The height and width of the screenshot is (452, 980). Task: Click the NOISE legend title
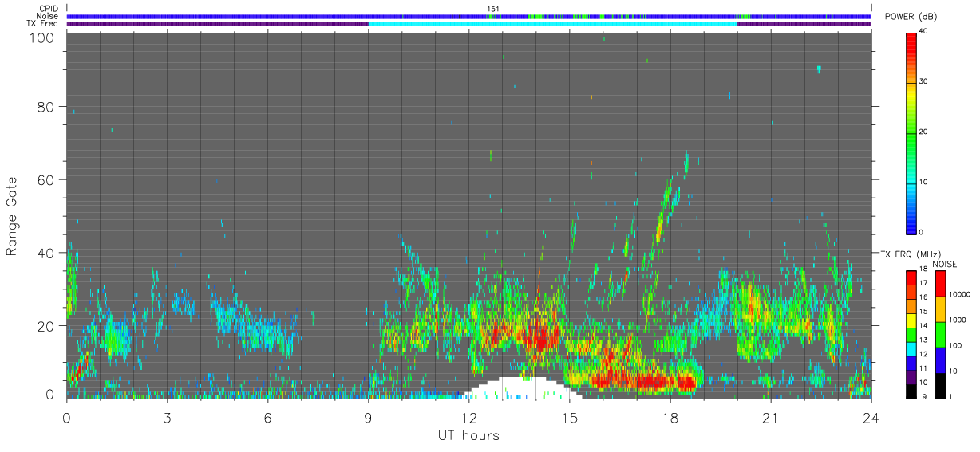click(x=944, y=264)
